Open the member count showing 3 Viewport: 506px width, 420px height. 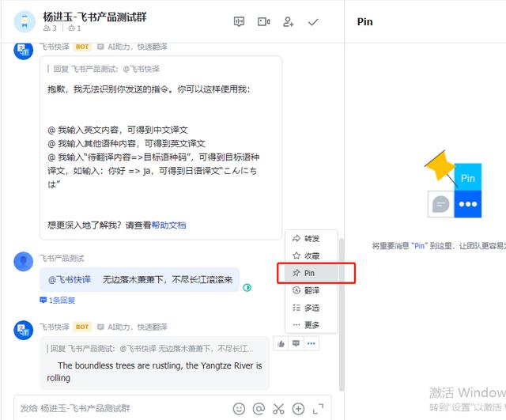tap(50, 28)
